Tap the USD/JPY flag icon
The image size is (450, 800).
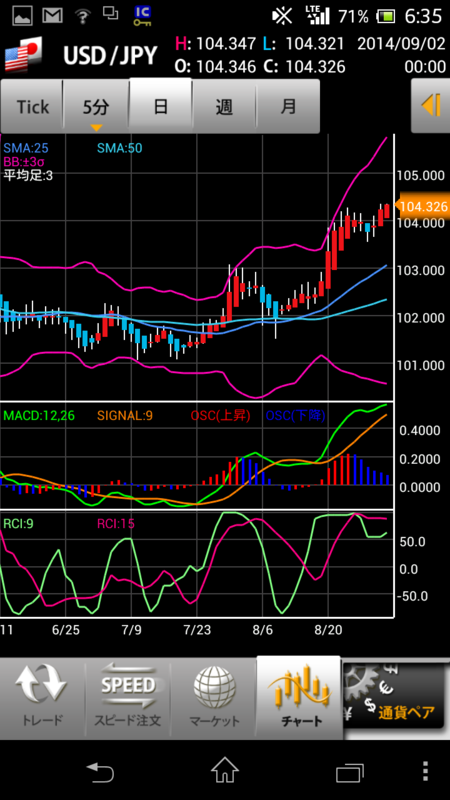pyautogui.click(x=23, y=55)
